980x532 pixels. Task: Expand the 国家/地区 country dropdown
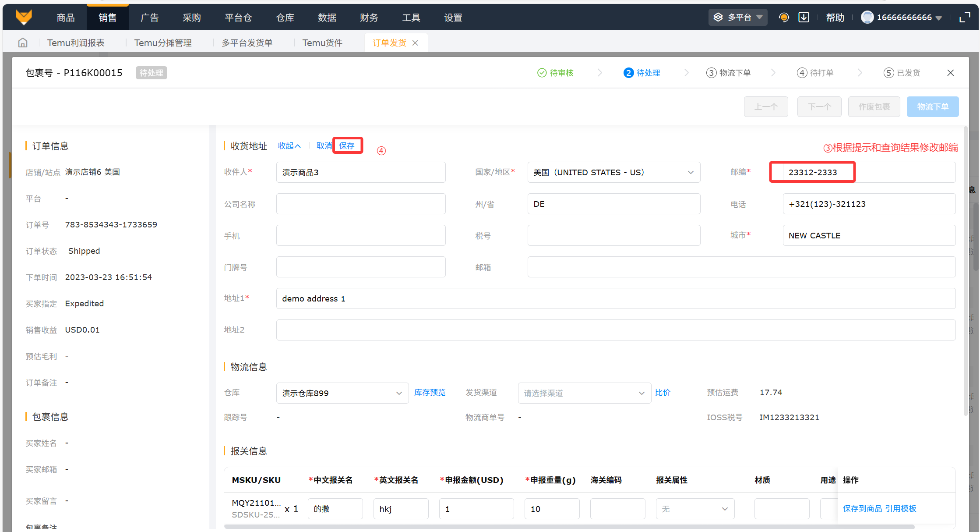point(613,172)
